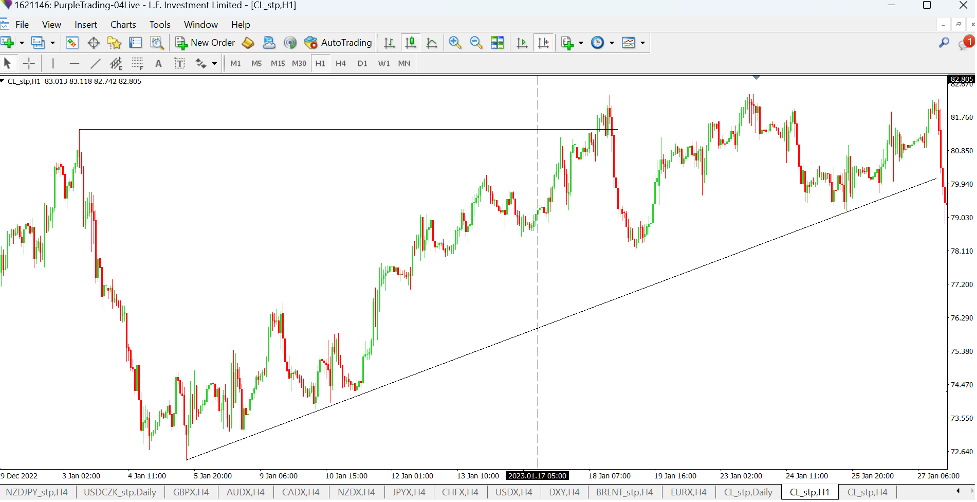
Task: Expand the Periods dropdown arrow
Action: pos(612,43)
